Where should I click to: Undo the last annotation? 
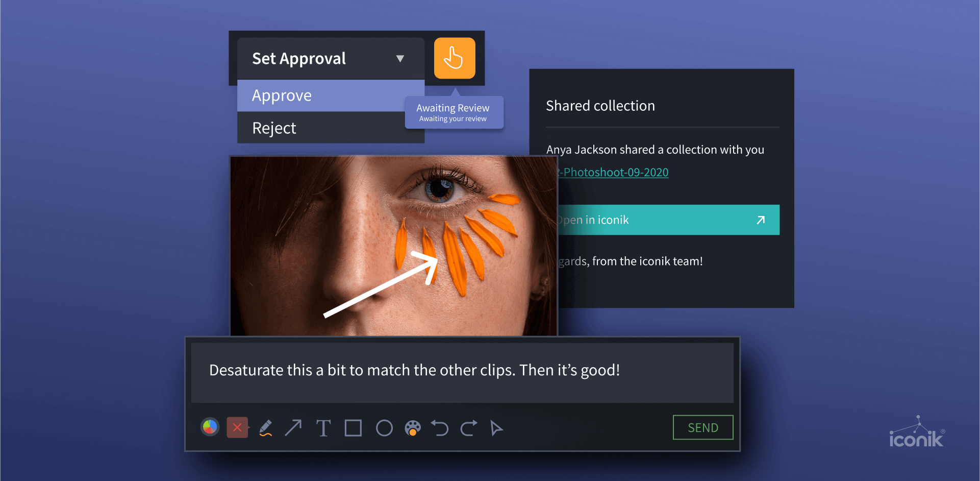440,428
